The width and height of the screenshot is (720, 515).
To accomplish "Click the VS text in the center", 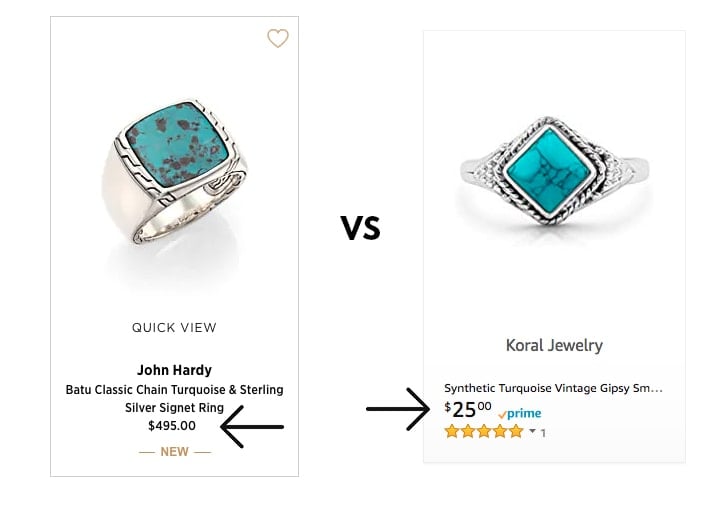I will [360, 228].
